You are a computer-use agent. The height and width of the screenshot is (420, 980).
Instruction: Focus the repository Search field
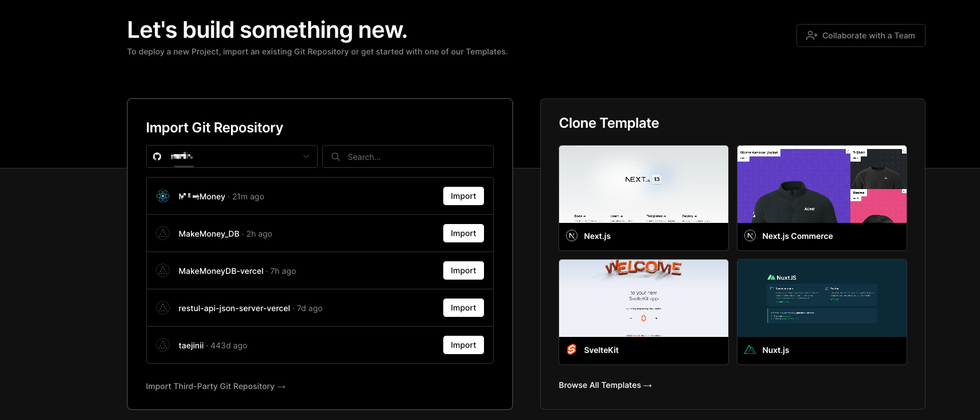408,156
